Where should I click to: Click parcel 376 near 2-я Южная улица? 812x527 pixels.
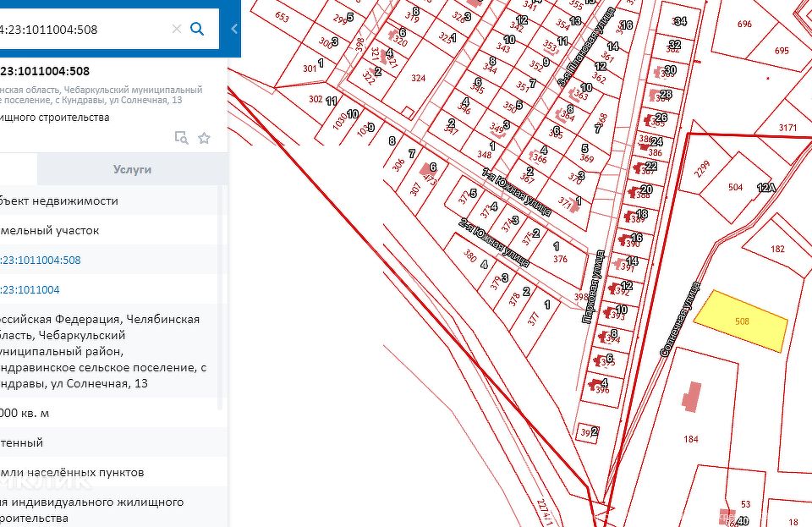(x=559, y=259)
